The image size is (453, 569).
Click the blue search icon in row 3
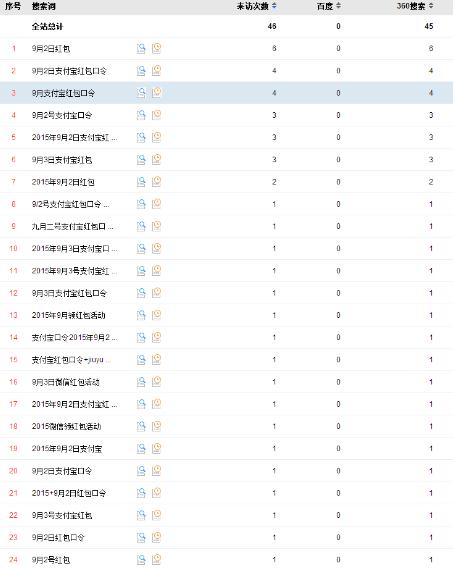click(141, 93)
